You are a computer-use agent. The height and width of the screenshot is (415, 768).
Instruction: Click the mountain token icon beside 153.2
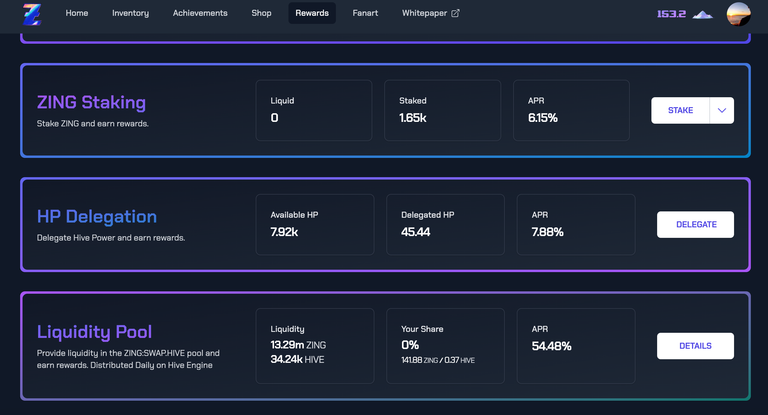click(702, 14)
